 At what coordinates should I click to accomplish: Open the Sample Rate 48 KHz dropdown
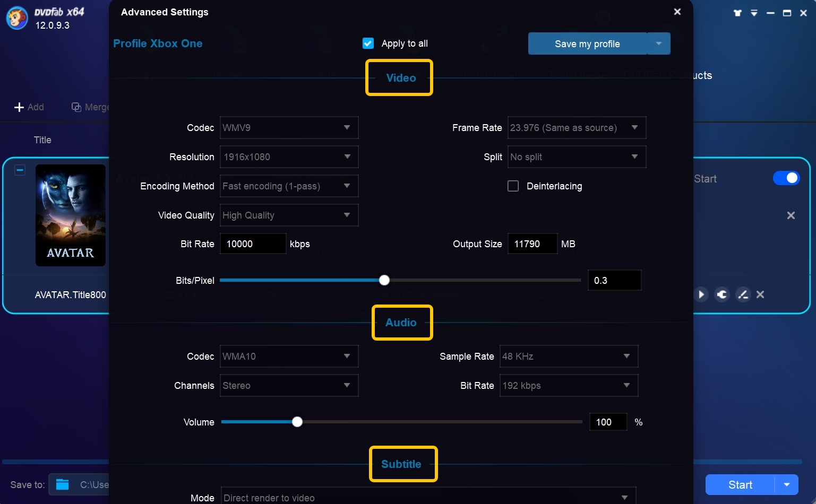[x=569, y=357]
